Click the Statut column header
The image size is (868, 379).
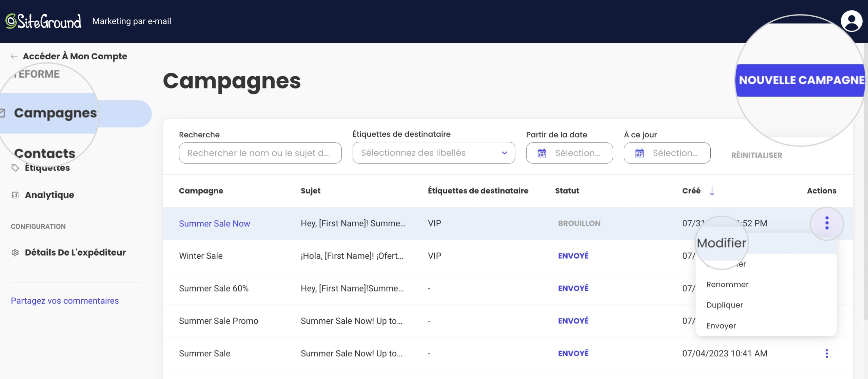pyautogui.click(x=567, y=191)
